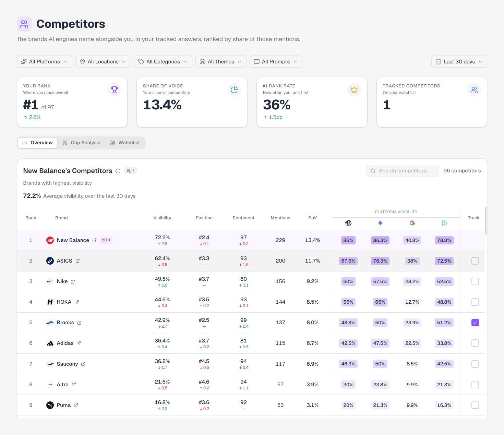Click HOKA's 144 mentions value
This screenshot has height=435, width=504.
280,302
